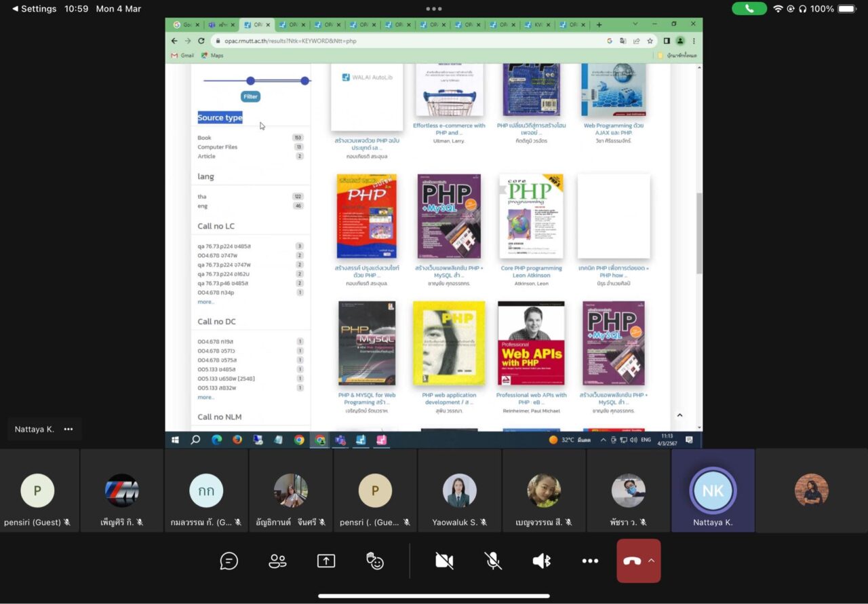Open Windows search in shared taskbar
The image size is (868, 604).
click(x=195, y=440)
